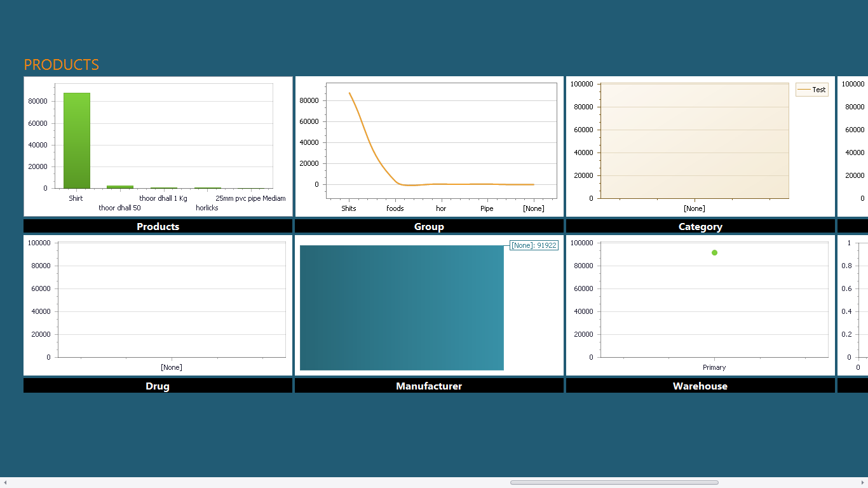Viewport: 868px width, 488px height.
Task: Select the tall green Shirt bar
Action: pos(77,140)
